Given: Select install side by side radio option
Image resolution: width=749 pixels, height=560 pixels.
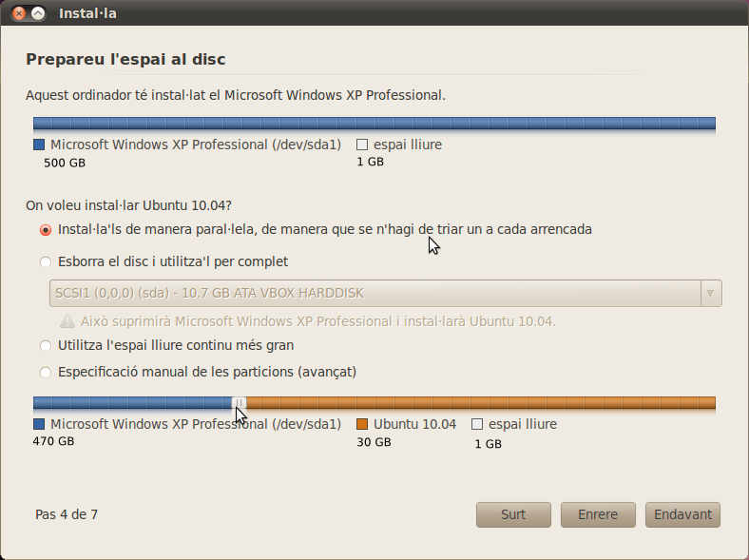Looking at the screenshot, I should [46, 230].
